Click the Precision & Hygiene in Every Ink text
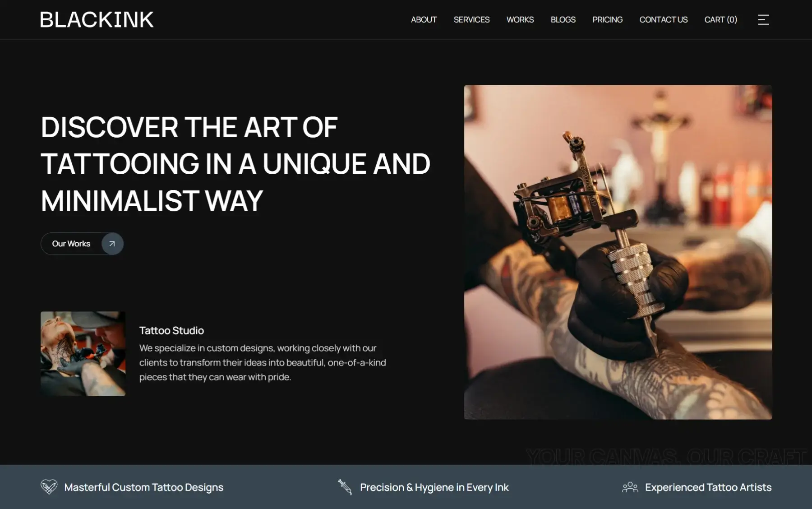 434,487
